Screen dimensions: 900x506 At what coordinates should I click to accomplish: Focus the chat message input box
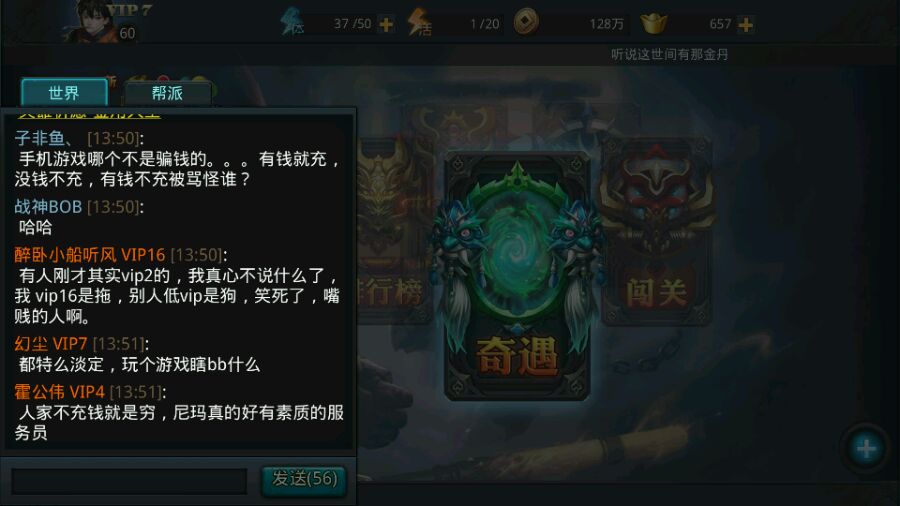(129, 481)
